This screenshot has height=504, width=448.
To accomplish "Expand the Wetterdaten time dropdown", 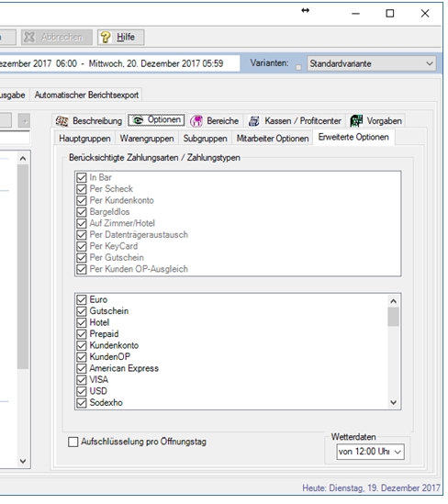I will (370, 452).
